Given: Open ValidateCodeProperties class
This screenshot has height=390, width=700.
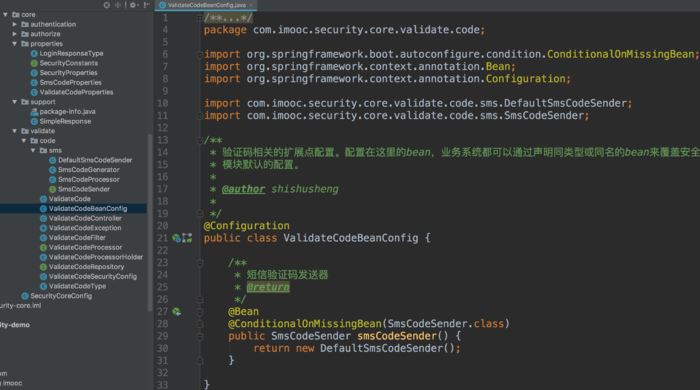Looking at the screenshot, I should 72,92.
